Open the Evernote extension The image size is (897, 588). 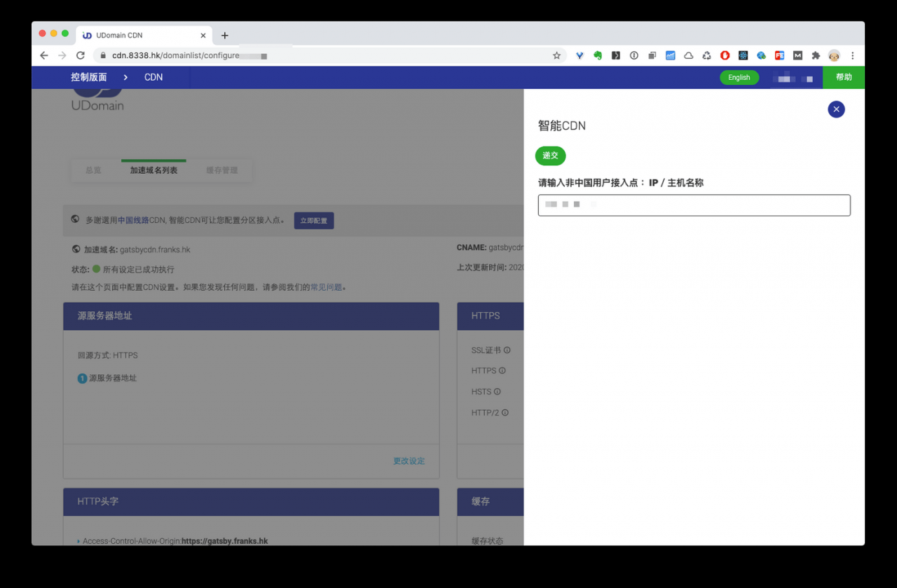598,55
